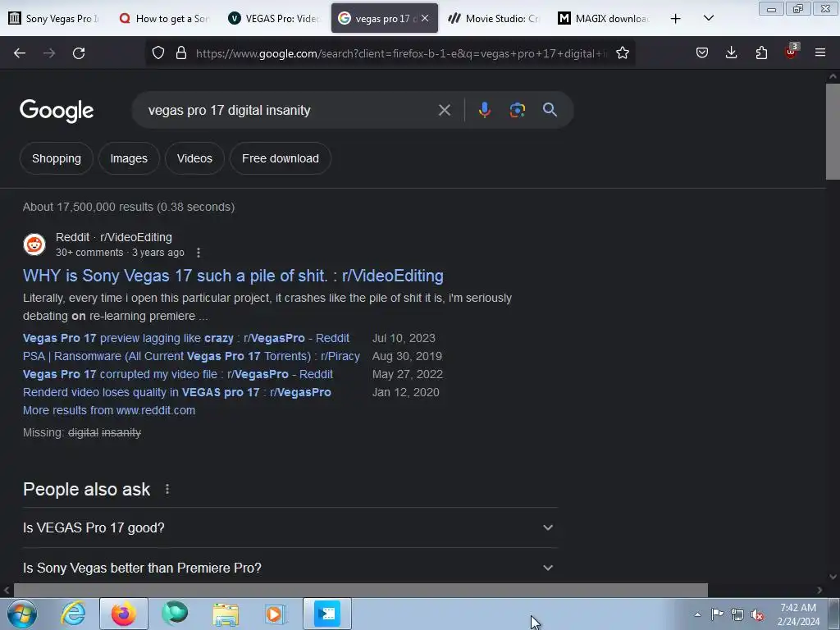Open a new browser tab
The image size is (840, 630).
676,19
